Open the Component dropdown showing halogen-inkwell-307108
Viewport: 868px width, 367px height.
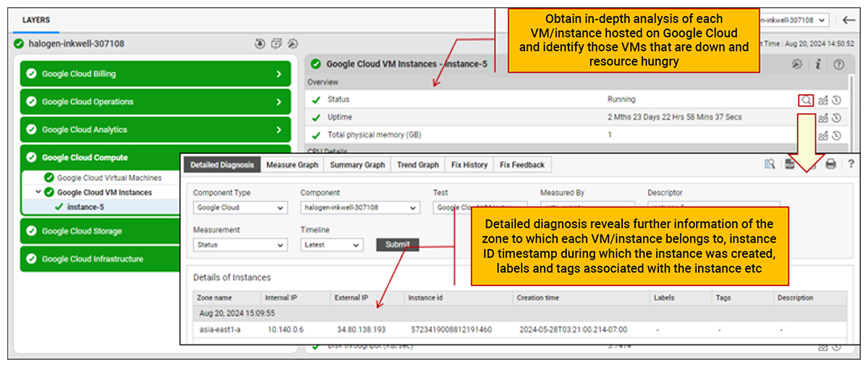pos(359,208)
